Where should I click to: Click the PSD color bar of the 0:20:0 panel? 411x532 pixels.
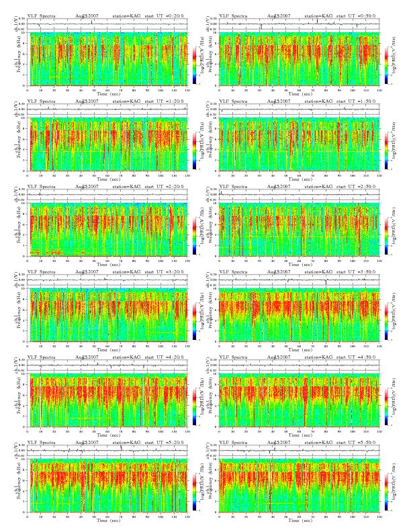[194, 65]
